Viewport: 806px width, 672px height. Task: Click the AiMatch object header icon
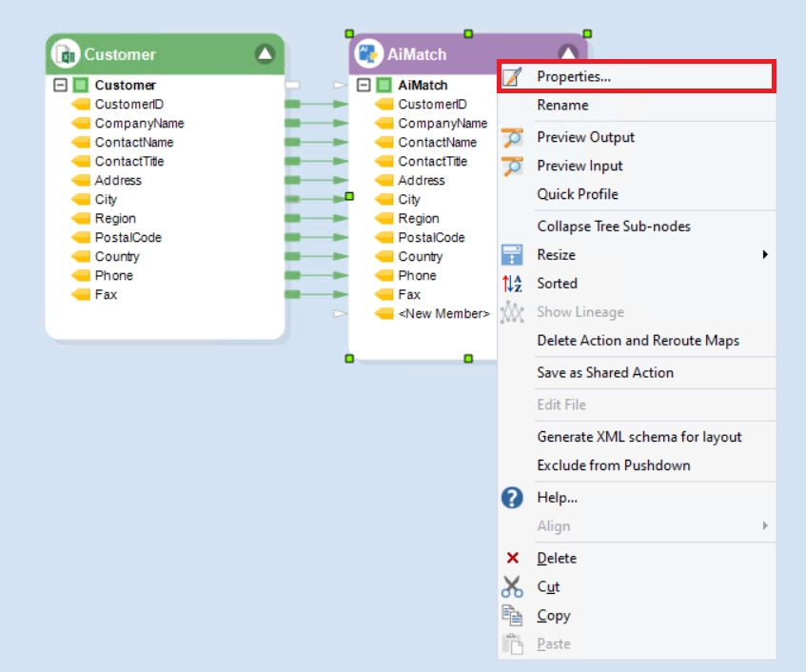369,53
